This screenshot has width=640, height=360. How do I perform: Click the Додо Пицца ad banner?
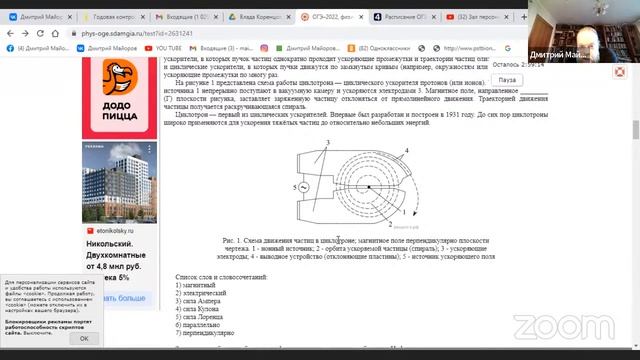point(119,98)
